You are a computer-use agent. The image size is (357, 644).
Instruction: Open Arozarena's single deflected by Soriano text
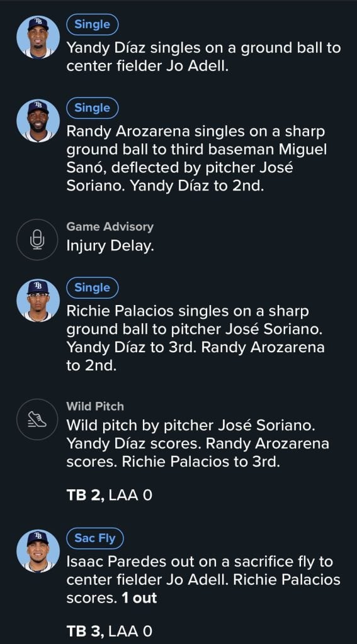point(196,158)
